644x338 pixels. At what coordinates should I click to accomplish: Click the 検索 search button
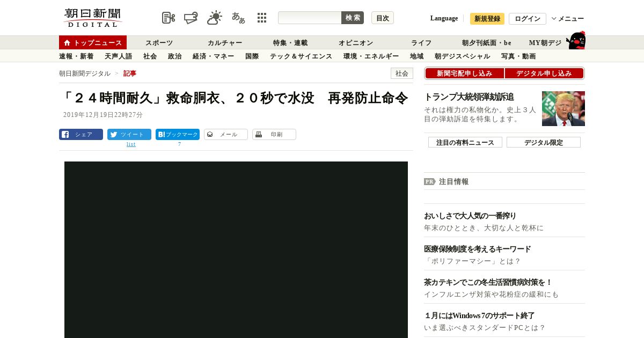pyautogui.click(x=353, y=18)
